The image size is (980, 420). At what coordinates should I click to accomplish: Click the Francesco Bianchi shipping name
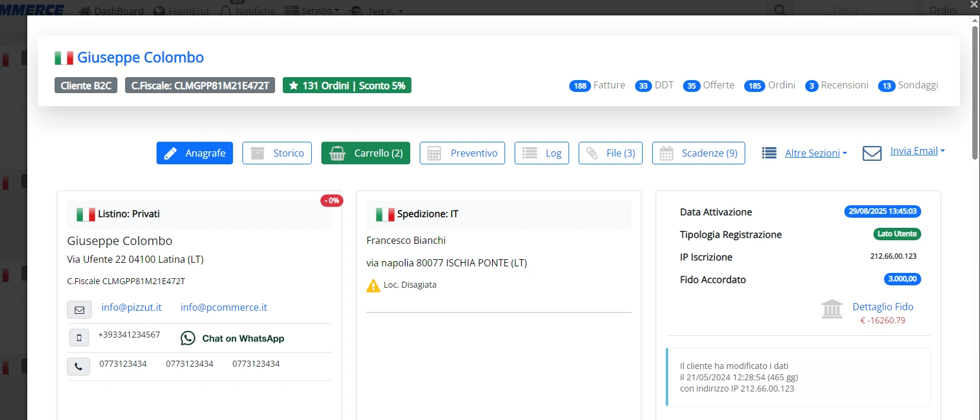[406, 240]
